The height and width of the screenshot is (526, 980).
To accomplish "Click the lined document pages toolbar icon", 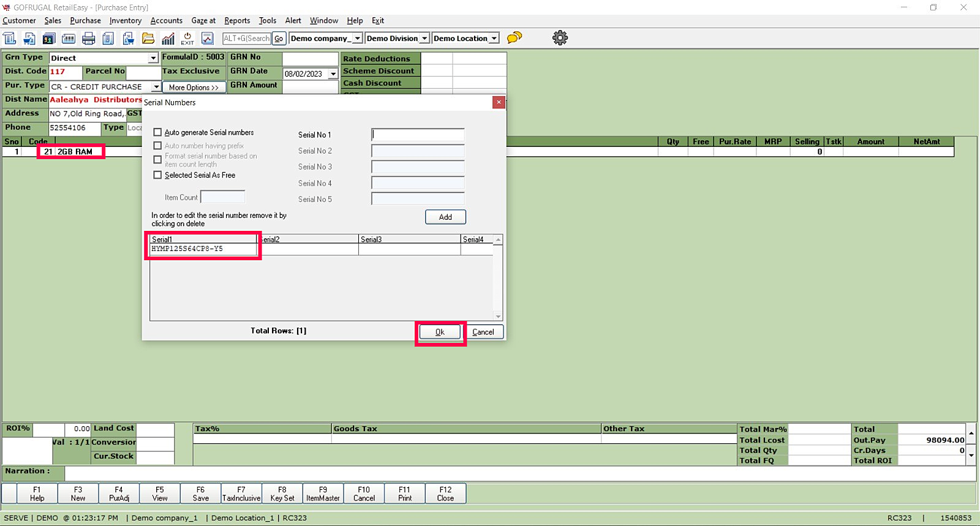I will [x=108, y=39].
